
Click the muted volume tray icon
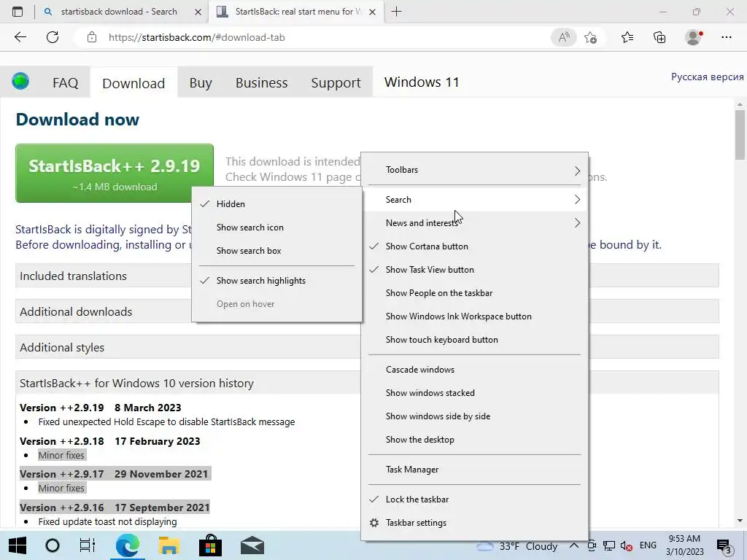pyautogui.click(x=627, y=546)
